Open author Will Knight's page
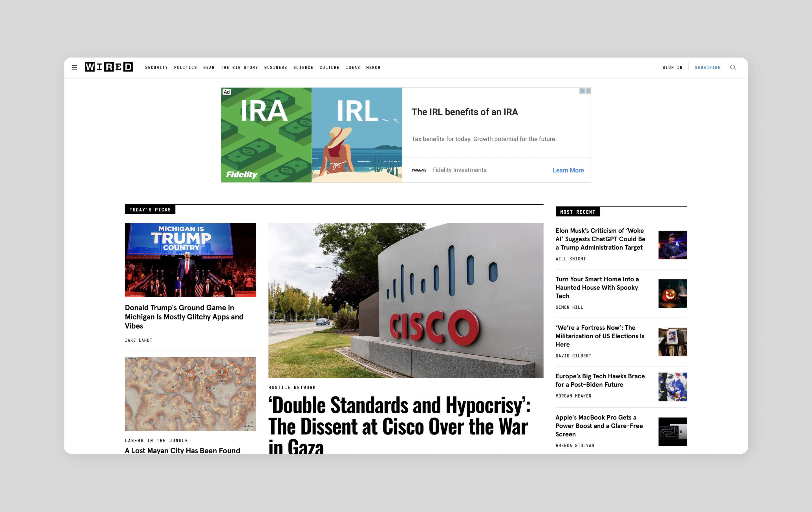812x512 pixels. [x=571, y=259]
